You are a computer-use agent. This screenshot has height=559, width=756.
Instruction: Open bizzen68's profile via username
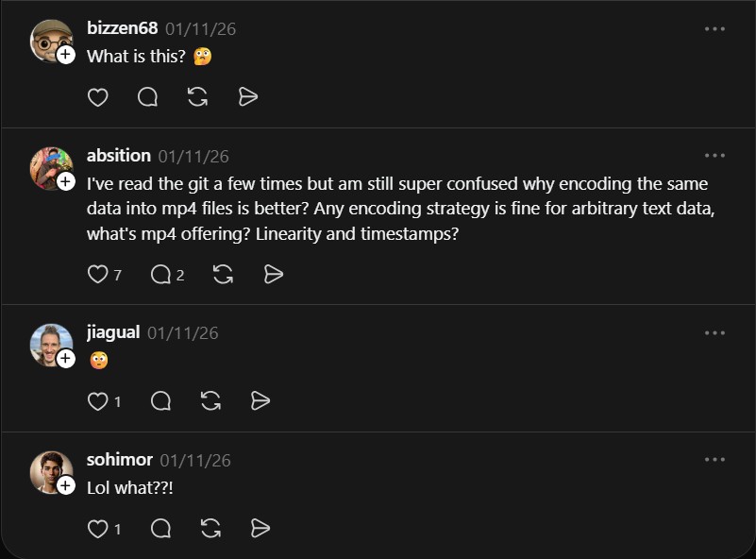[x=122, y=28]
